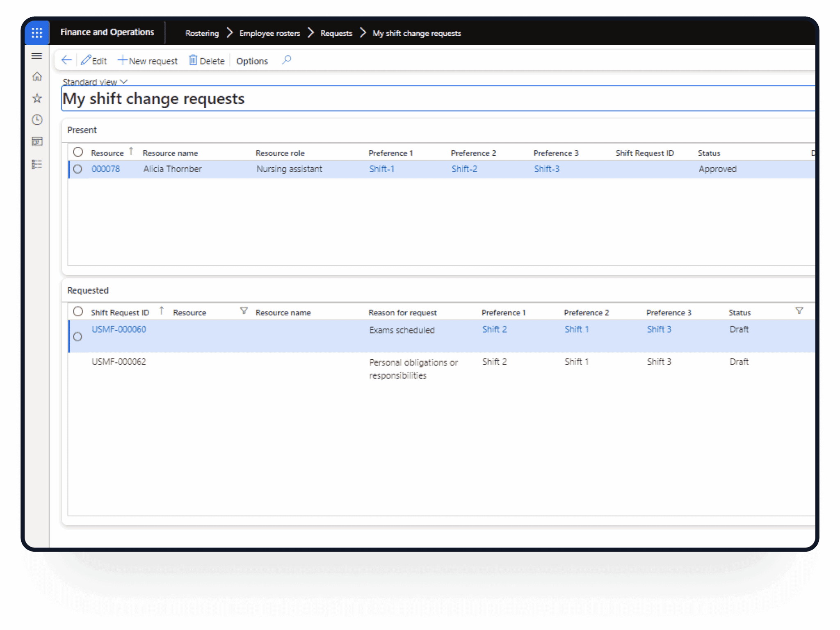Open Shift Request ID header in Present grid
Image resolution: width=840 pixels, height=630 pixels.
[x=645, y=153]
